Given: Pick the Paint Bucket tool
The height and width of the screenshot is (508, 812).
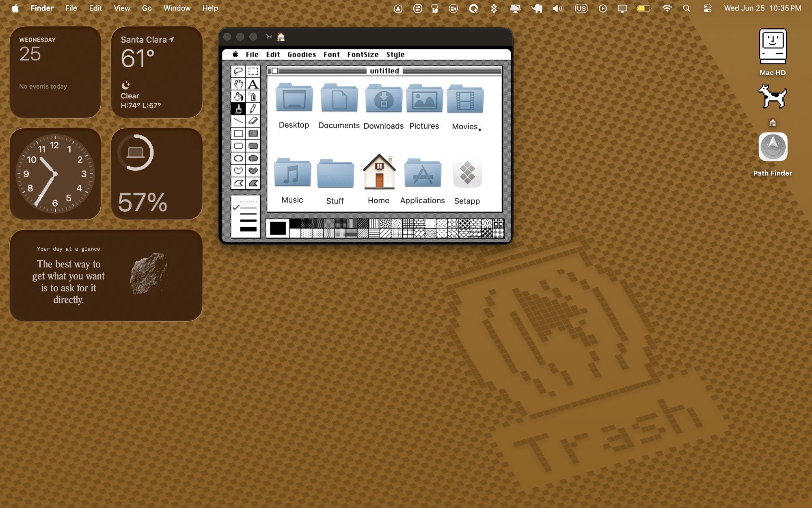Looking at the screenshot, I should click(x=238, y=96).
